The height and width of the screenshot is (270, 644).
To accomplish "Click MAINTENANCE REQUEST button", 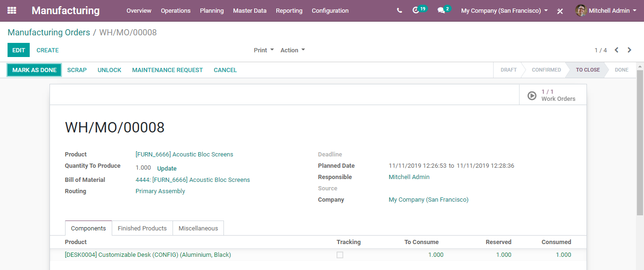I will tap(167, 70).
